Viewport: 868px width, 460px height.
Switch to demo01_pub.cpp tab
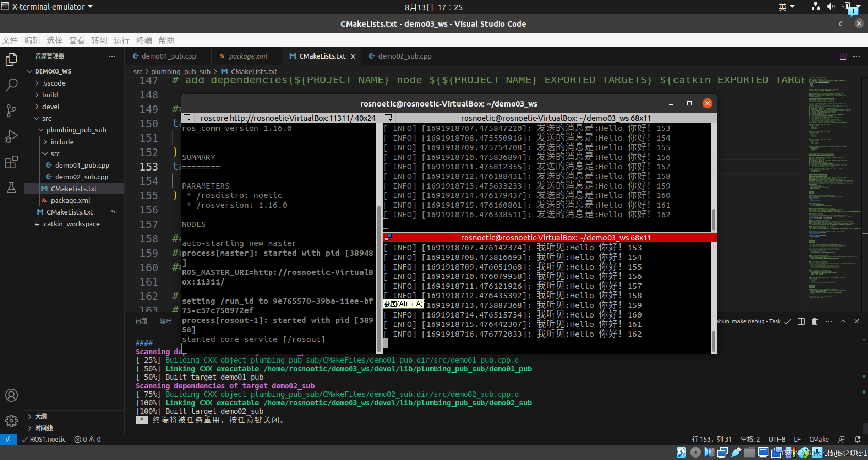[x=168, y=56]
